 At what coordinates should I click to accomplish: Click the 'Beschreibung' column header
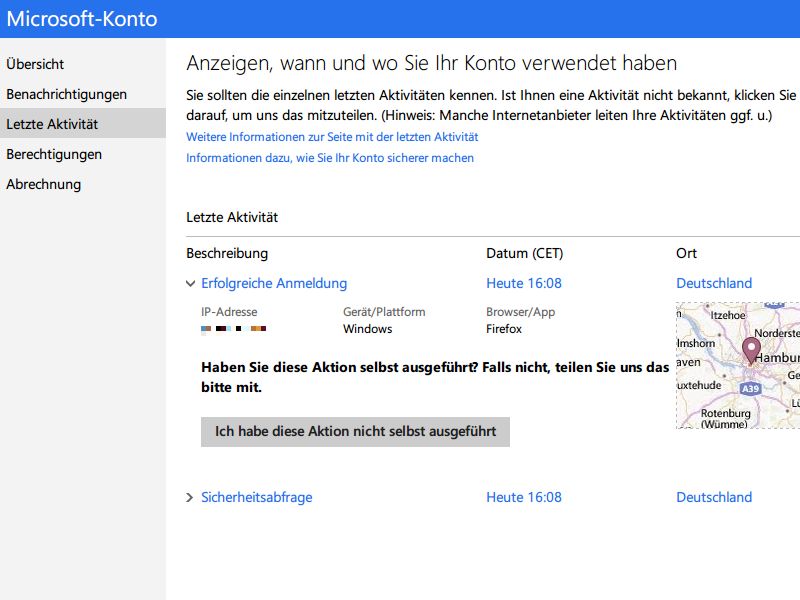227,254
